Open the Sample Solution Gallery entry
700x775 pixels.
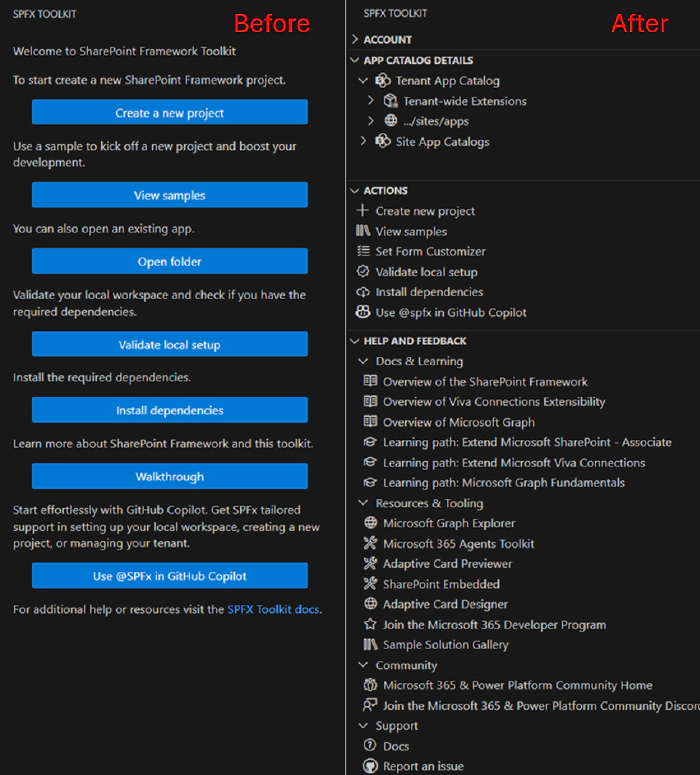tap(445, 645)
